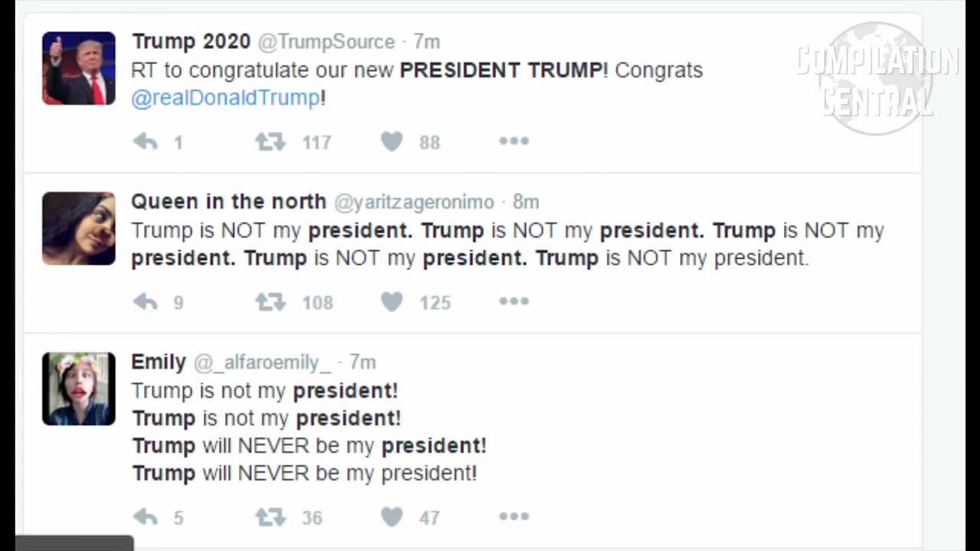Like the Queen in the north tweet
Screen dimensions: 980x551
[x=392, y=302]
